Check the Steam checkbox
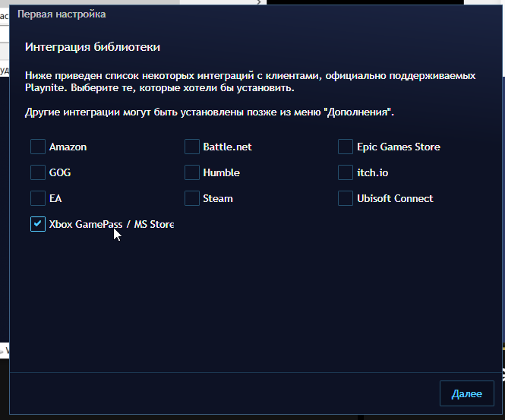 [192, 198]
